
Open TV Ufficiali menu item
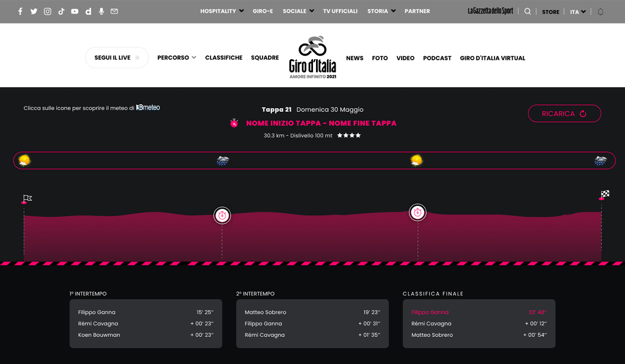point(340,11)
